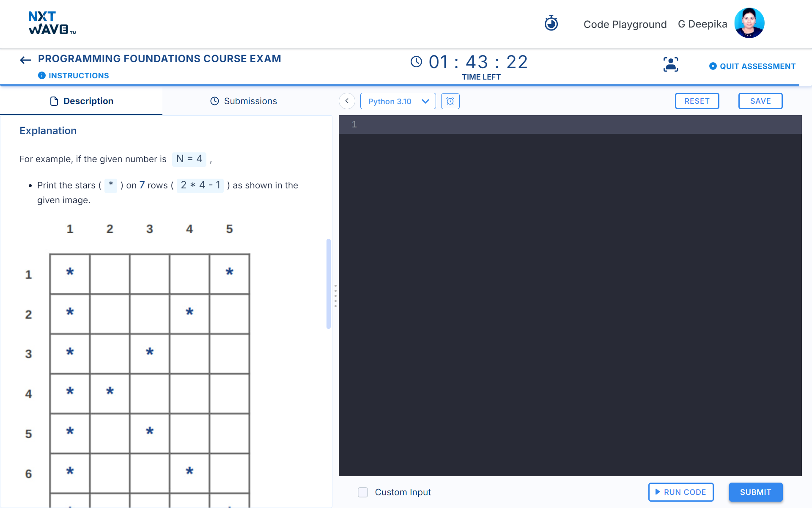Click the user profile avatar icon

click(x=749, y=24)
